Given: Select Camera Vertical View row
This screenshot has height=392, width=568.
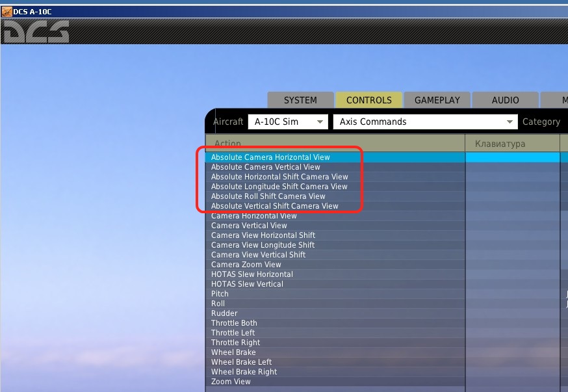Looking at the screenshot, I should point(335,226).
